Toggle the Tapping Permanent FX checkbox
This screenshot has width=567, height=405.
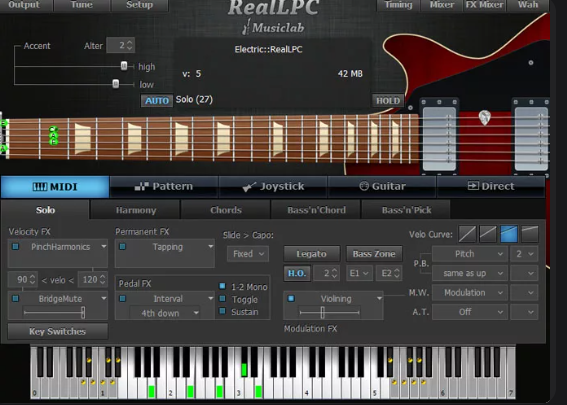123,247
